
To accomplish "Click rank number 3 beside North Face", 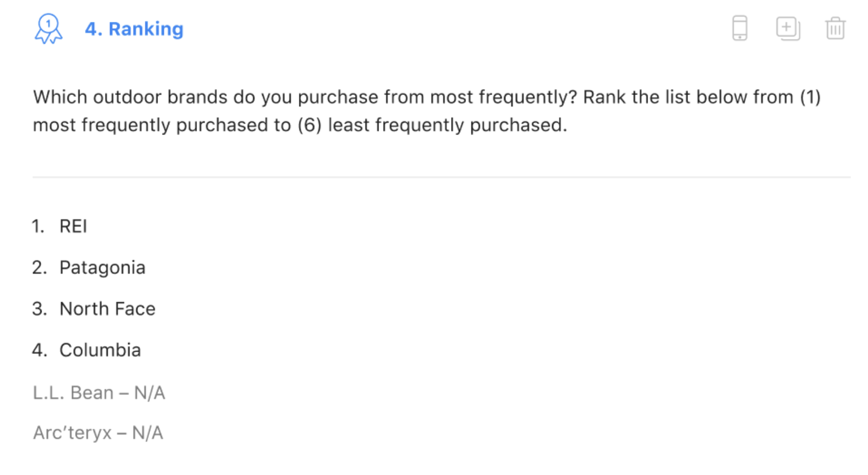I will coord(39,309).
